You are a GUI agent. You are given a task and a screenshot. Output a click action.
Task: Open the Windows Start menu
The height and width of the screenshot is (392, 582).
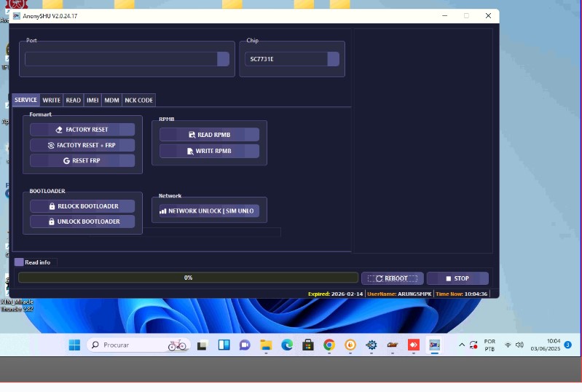[x=74, y=345]
